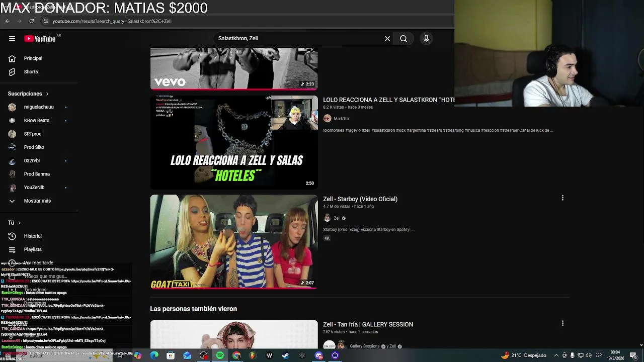Open the Zell Starboy GOAT TAXI thumbnail
644x362 pixels.
(x=234, y=242)
